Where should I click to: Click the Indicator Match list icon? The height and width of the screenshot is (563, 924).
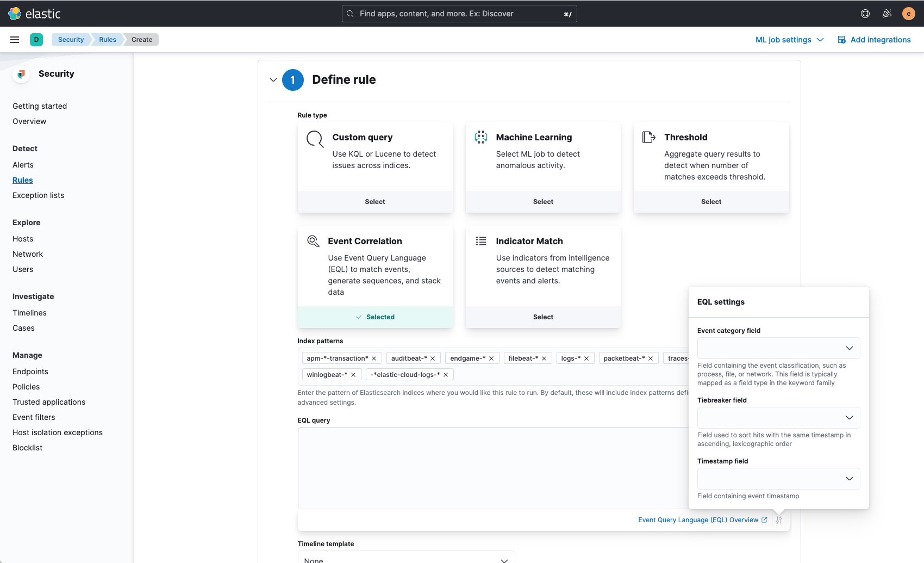pos(481,241)
